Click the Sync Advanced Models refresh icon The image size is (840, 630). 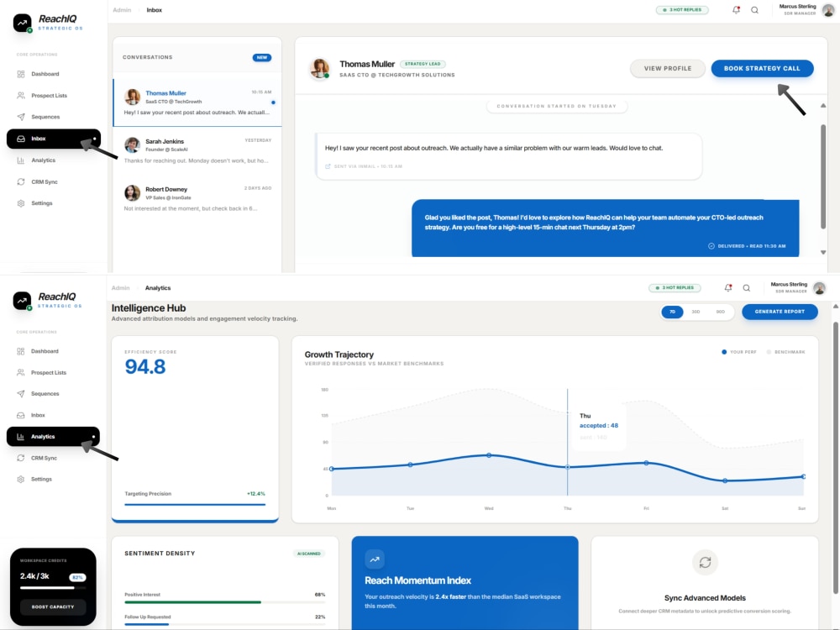705,562
